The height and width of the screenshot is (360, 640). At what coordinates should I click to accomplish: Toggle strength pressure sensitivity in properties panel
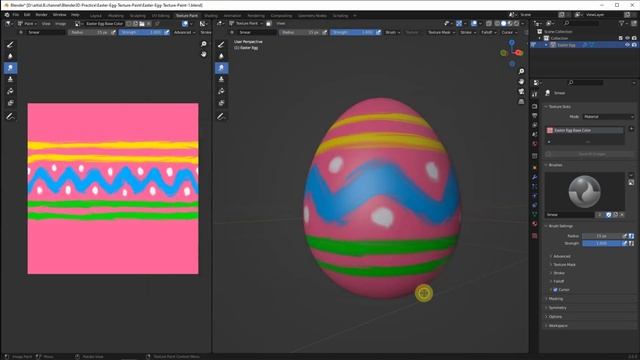click(x=624, y=243)
